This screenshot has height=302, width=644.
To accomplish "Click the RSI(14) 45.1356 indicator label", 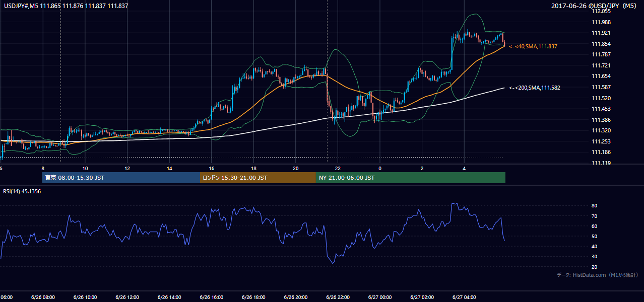I will [22, 191].
